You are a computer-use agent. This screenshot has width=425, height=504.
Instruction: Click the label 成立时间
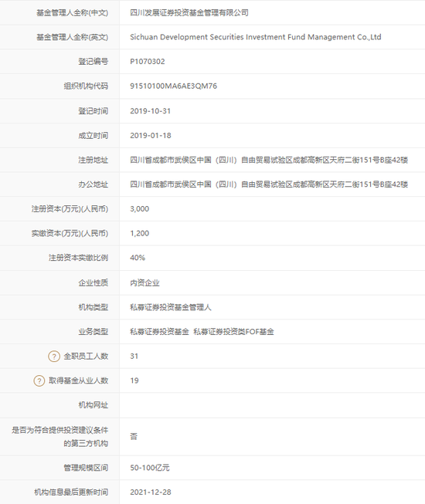click(x=93, y=135)
